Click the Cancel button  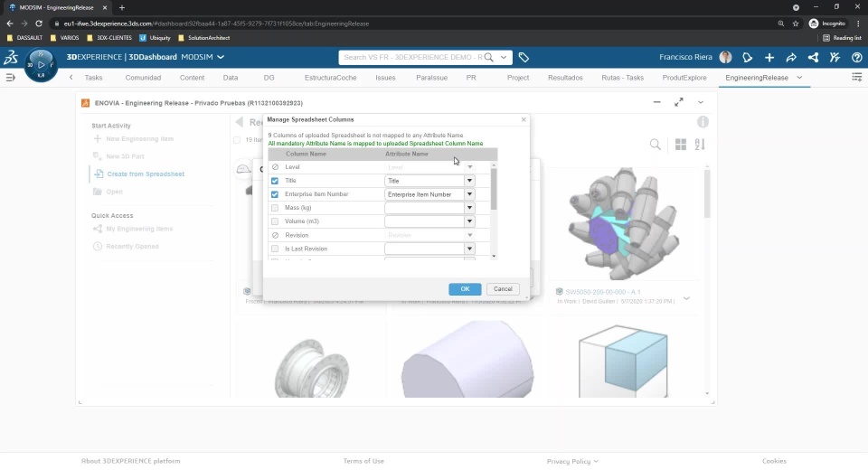503,289
